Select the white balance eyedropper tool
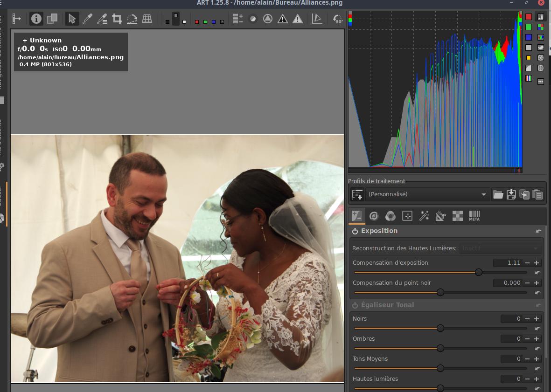Viewport: 551px width, 392px height. click(x=87, y=19)
